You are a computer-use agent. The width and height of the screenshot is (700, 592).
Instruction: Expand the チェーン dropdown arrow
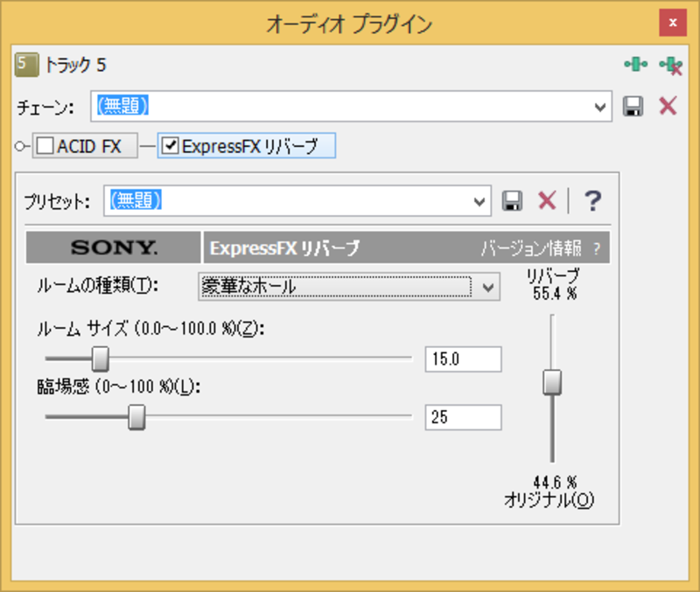pos(600,107)
